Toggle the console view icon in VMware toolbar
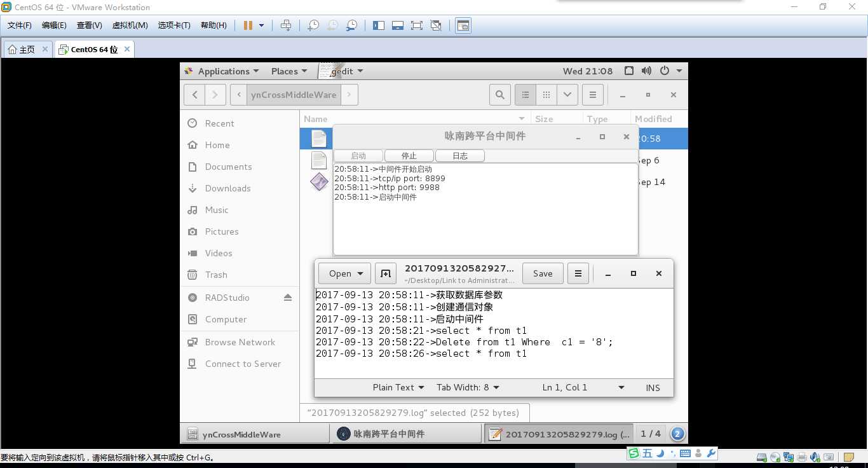This screenshot has height=468, width=868. 463,25
